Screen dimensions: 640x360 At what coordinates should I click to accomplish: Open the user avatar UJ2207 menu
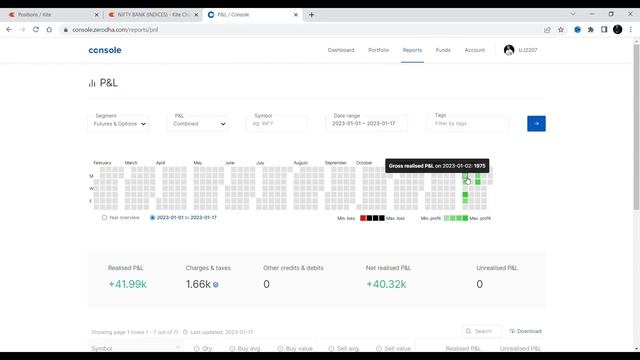coord(509,50)
